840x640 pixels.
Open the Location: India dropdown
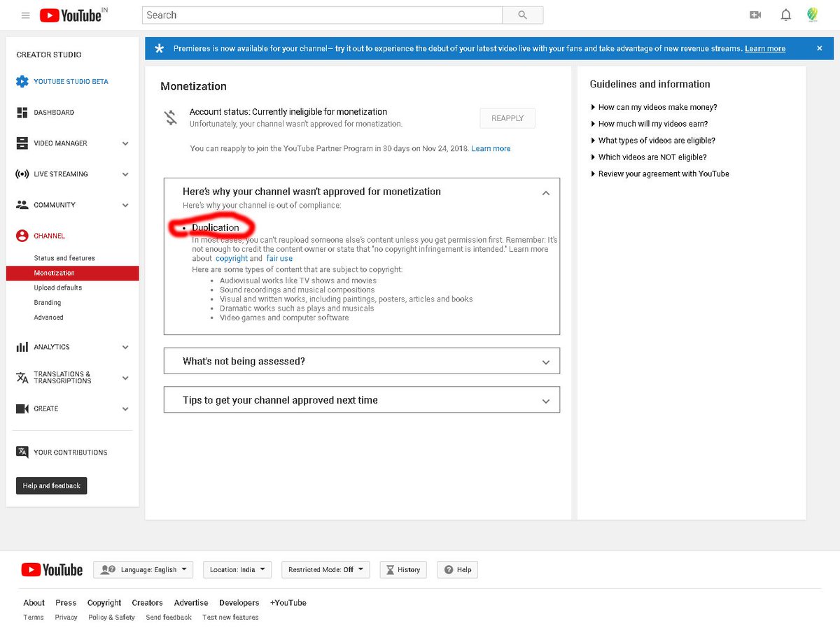(x=237, y=569)
